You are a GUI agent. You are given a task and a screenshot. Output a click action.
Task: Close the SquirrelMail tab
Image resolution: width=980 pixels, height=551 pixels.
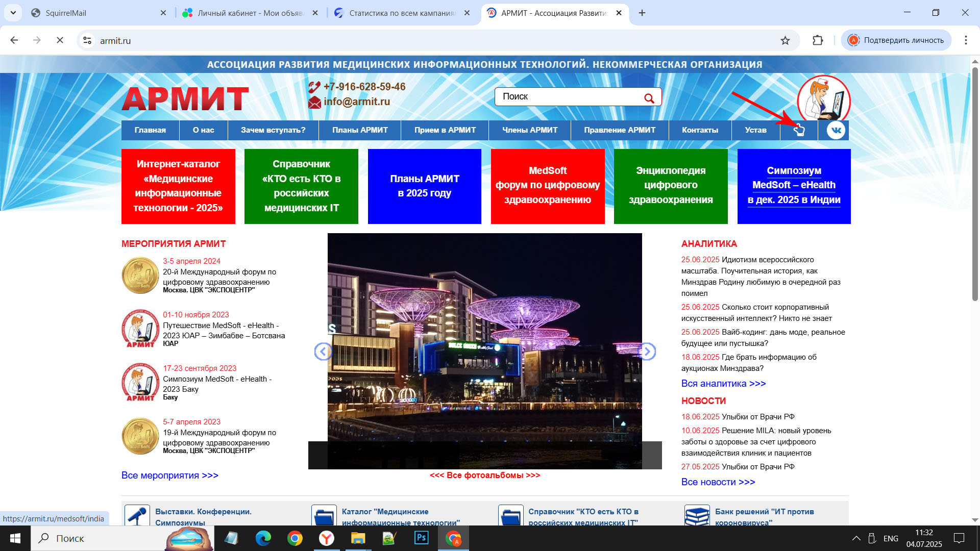[x=163, y=13]
